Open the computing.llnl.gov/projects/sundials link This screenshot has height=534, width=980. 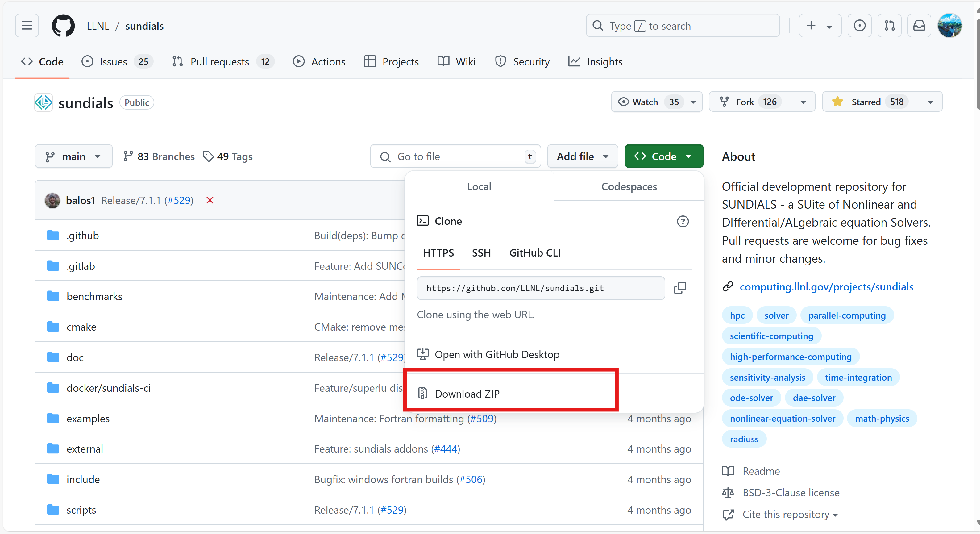click(826, 287)
